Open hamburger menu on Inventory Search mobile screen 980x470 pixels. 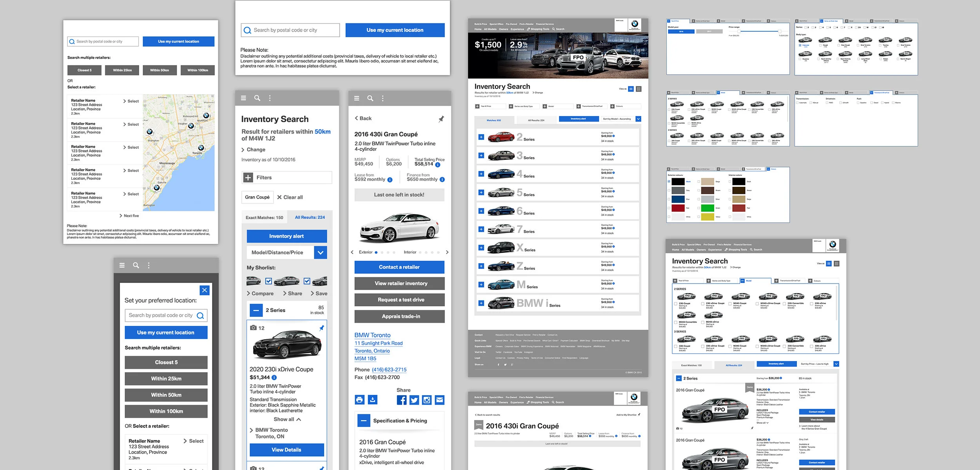pos(243,98)
